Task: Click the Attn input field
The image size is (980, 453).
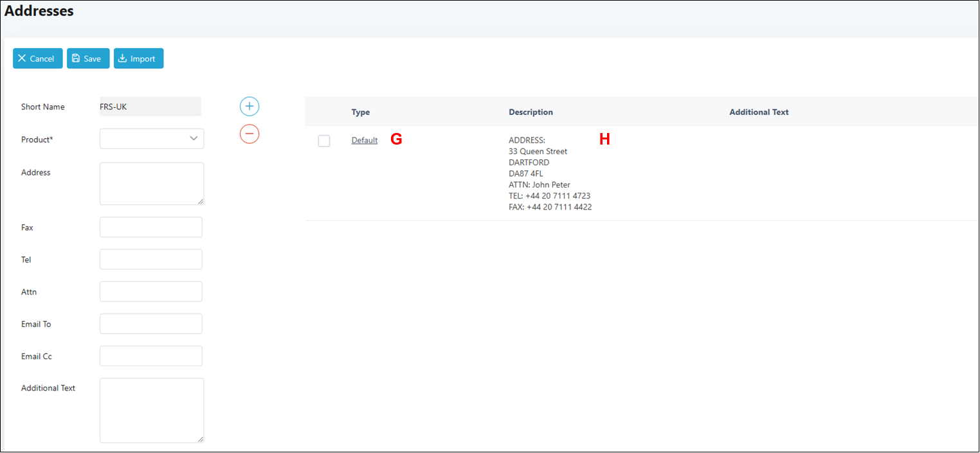Action: [x=151, y=292]
